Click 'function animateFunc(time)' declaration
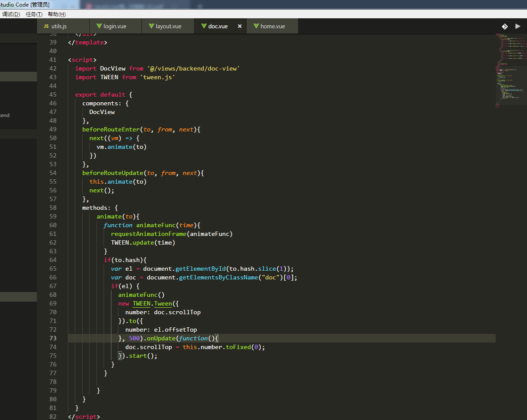Image resolution: width=527 pixels, height=420 pixels. [150, 225]
